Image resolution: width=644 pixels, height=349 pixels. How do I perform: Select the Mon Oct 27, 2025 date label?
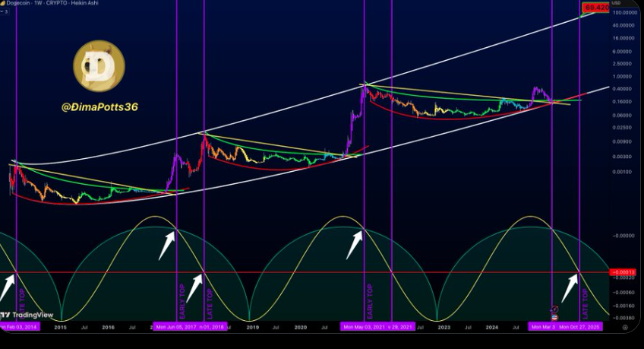(x=581, y=327)
